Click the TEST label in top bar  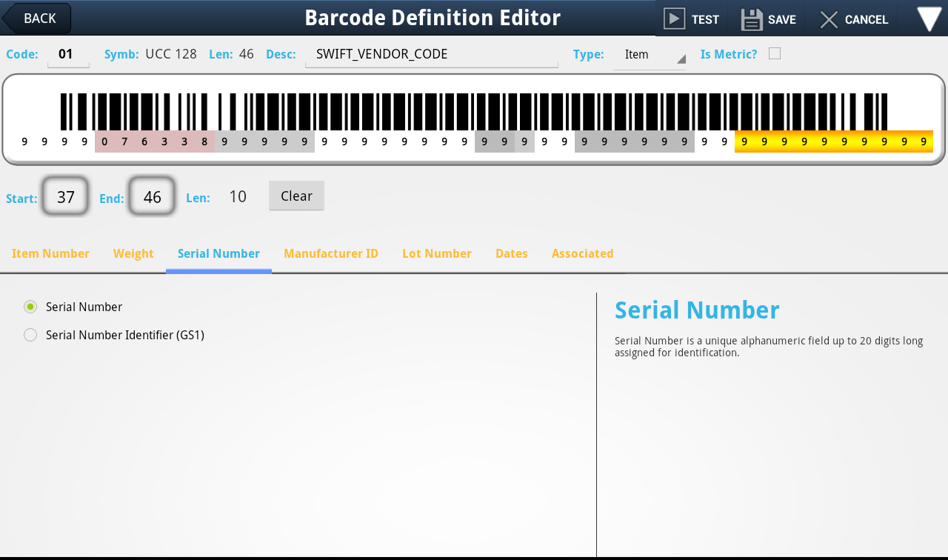click(705, 20)
